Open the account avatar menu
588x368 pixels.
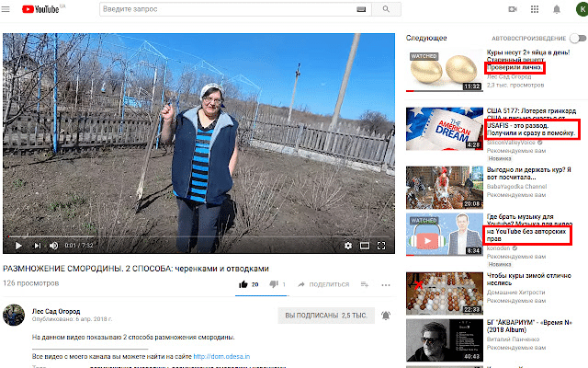(x=582, y=9)
